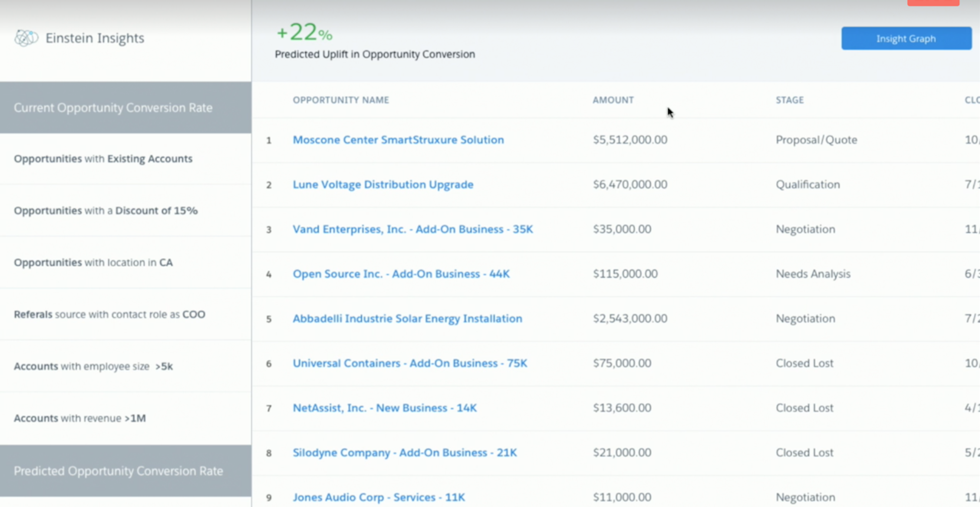Open Abbadelli Industrie Solar Energy Installation
Image resolution: width=980 pixels, height=507 pixels.
tap(407, 318)
